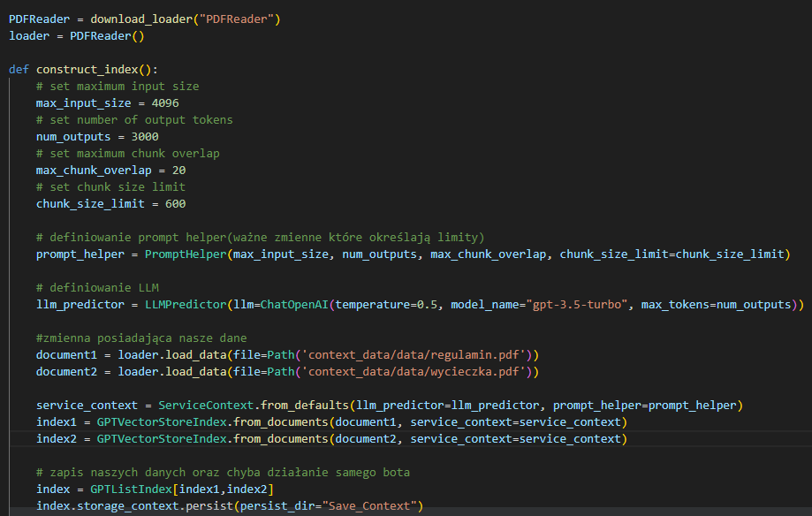Click comment '#zmienna posiadająca nasze dane'
The height and width of the screenshot is (516, 812).
pos(141,338)
